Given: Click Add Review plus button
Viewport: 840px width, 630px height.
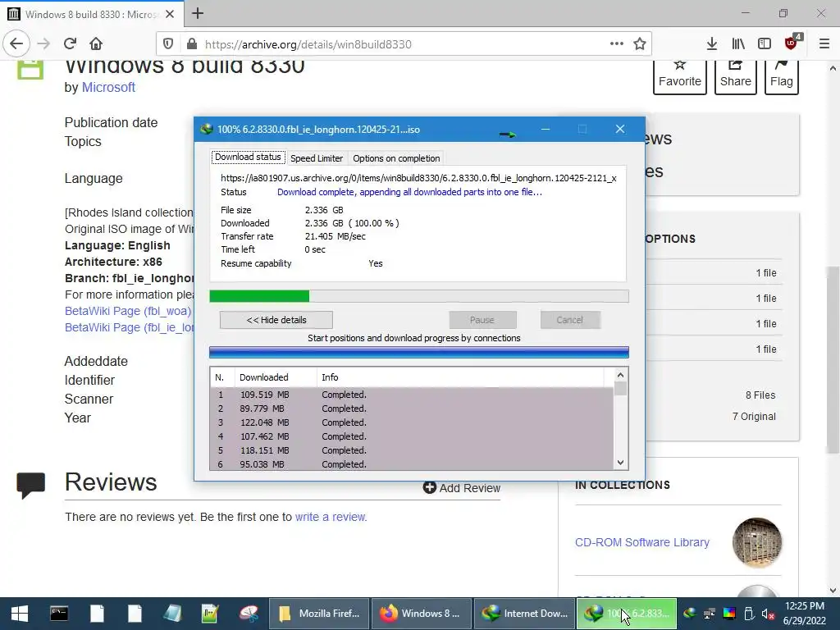Looking at the screenshot, I should tap(461, 488).
